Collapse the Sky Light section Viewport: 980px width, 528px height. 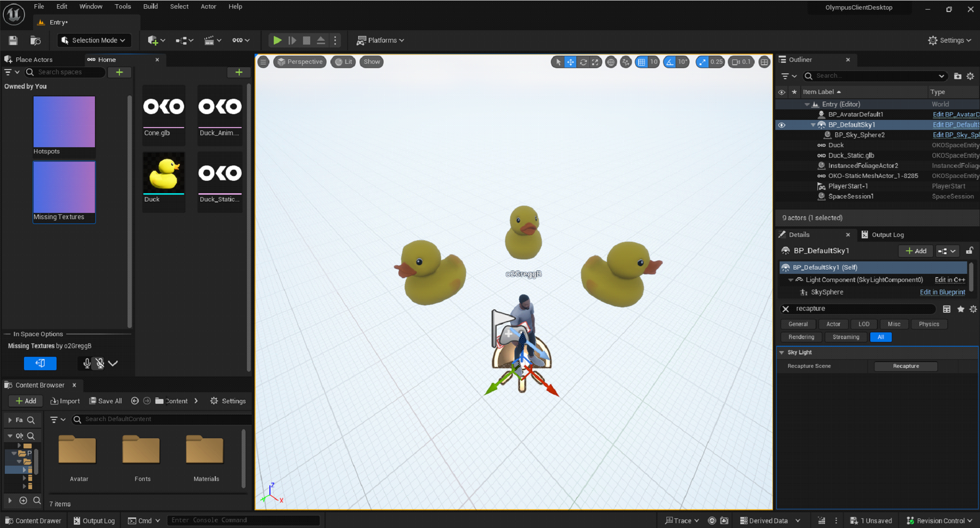point(782,352)
